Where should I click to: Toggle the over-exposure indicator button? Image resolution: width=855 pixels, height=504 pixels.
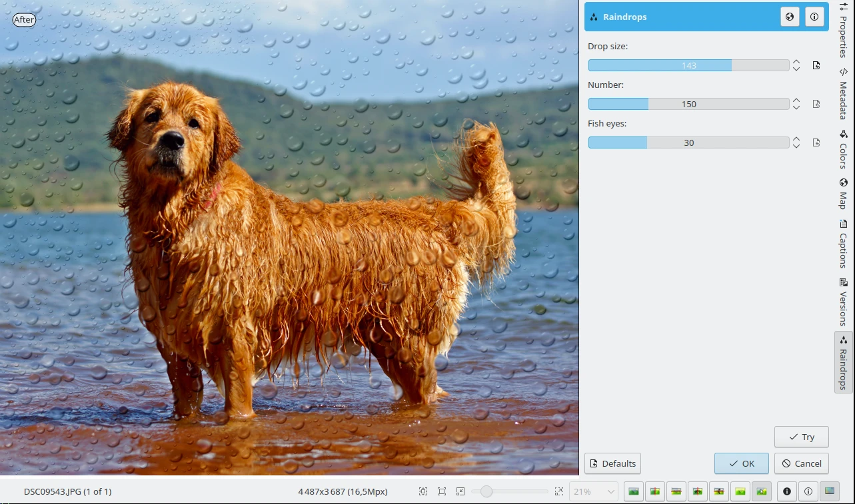(808, 491)
